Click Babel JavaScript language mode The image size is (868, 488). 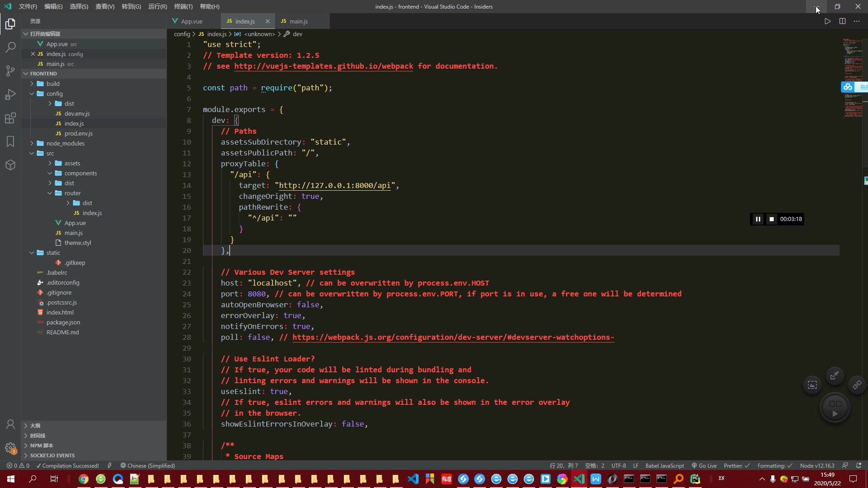(665, 465)
